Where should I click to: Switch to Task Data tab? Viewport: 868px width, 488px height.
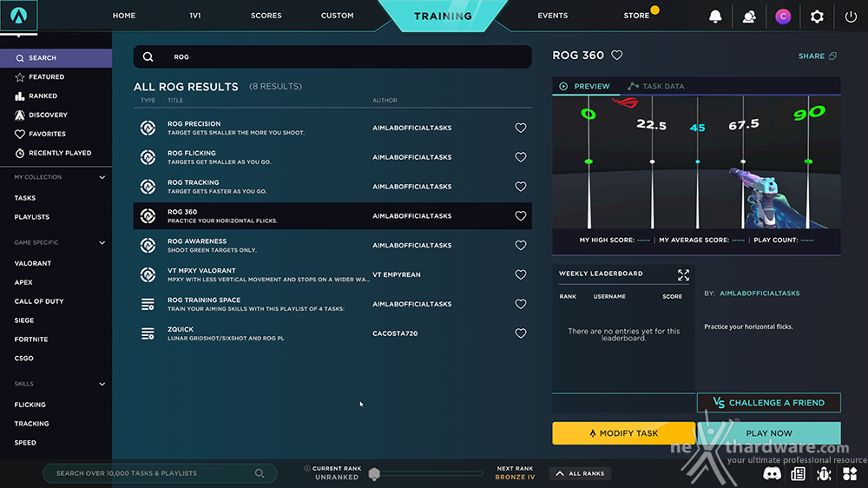(x=656, y=87)
